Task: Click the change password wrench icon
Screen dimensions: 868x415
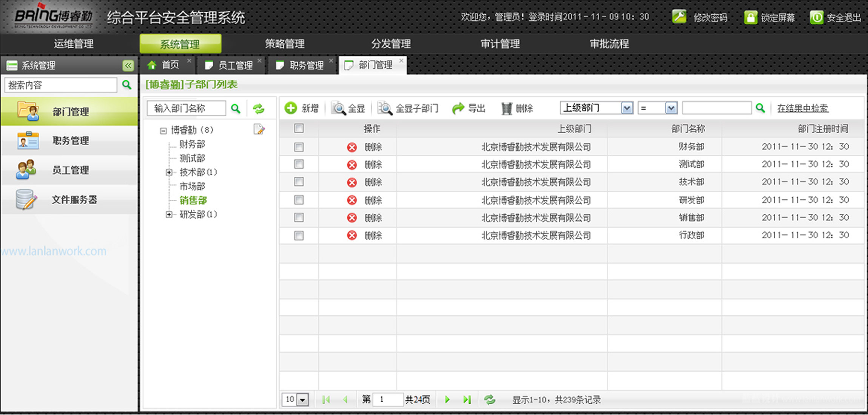Action: coord(679,17)
